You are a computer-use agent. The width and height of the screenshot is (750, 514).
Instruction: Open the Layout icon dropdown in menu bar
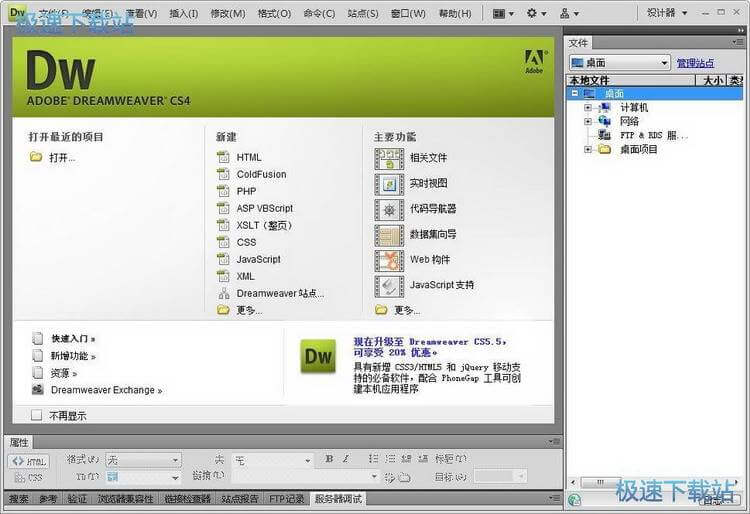point(503,14)
